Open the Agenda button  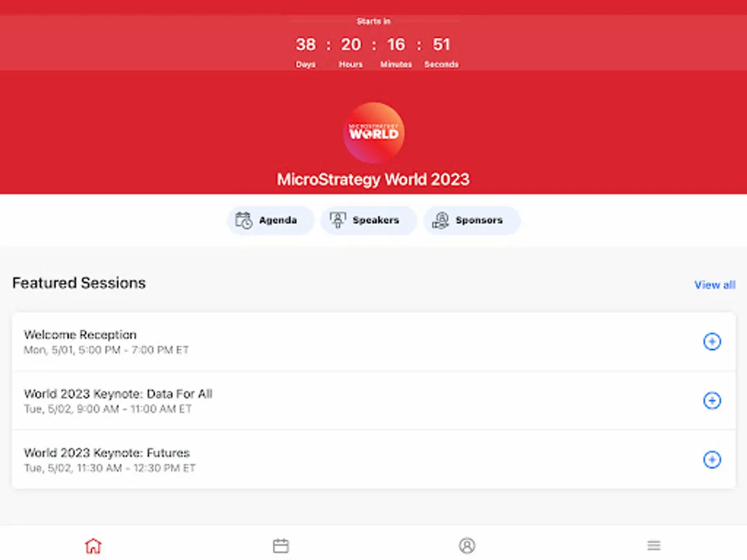coord(270,220)
